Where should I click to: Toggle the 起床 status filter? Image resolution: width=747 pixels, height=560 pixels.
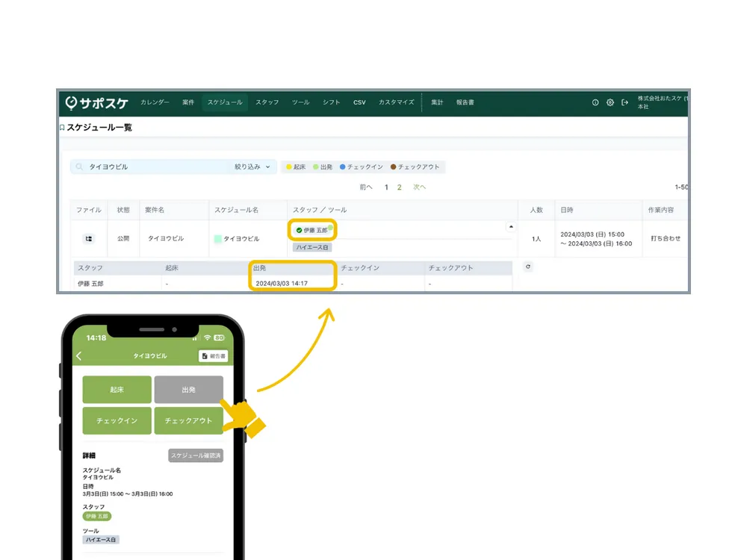click(x=296, y=167)
